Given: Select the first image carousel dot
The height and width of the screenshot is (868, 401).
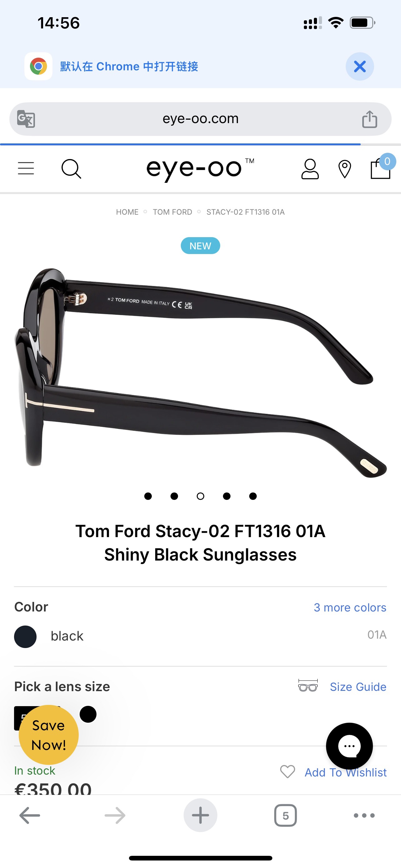Looking at the screenshot, I should pos(148,496).
